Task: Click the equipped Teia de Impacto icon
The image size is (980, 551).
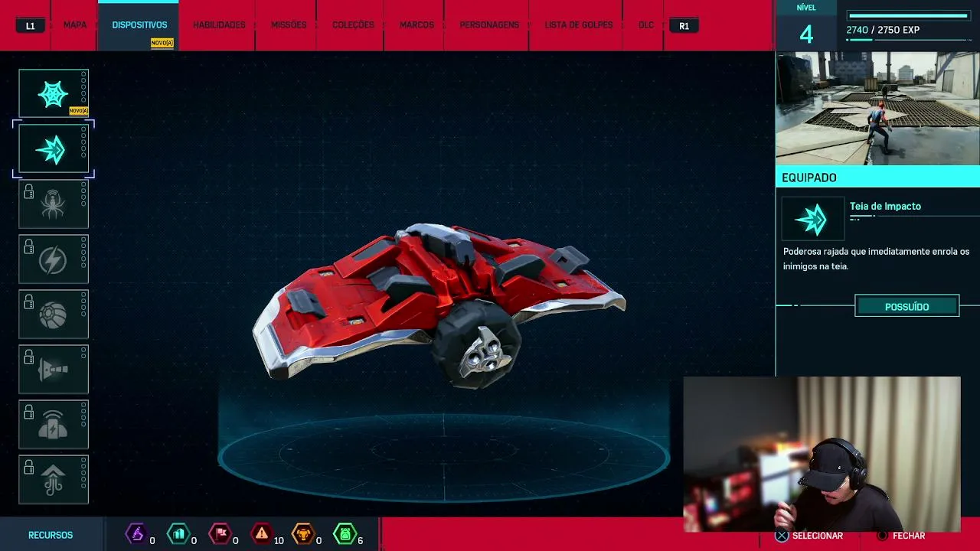Action: click(x=812, y=220)
